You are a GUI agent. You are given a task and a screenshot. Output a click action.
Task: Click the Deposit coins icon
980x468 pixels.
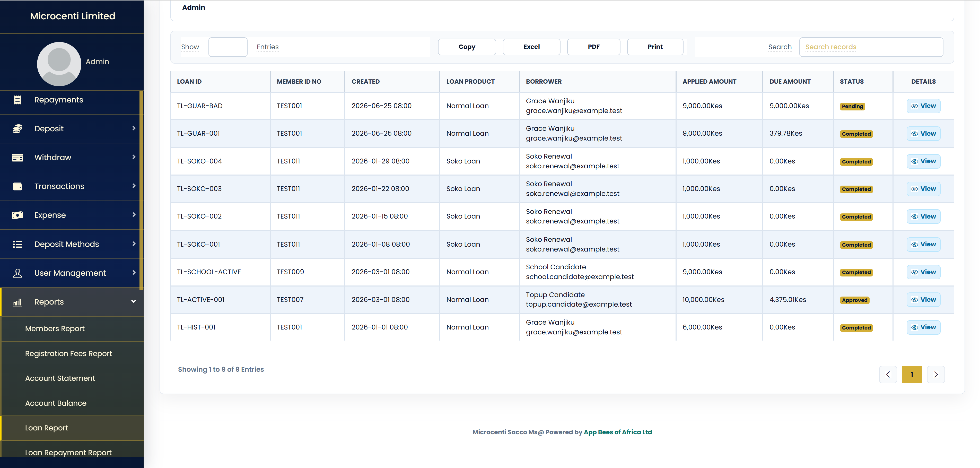(17, 129)
